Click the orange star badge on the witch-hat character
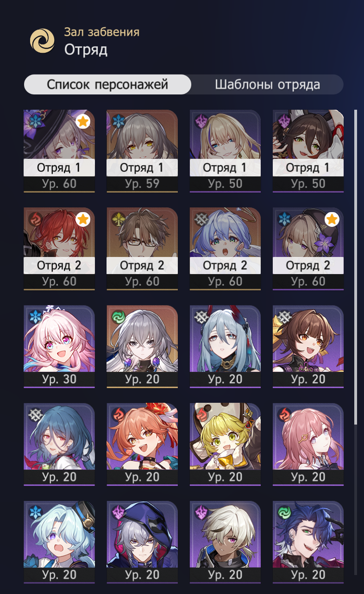Image resolution: width=364 pixels, height=594 pixels. coord(83,122)
